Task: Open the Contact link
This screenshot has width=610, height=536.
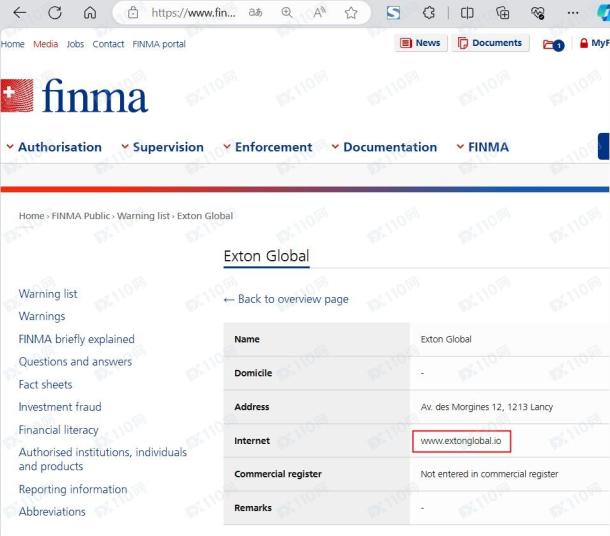Action: pyautogui.click(x=108, y=44)
